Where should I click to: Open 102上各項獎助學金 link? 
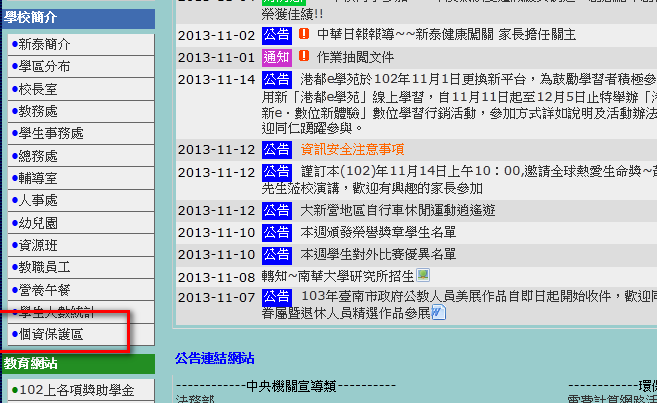(78, 389)
